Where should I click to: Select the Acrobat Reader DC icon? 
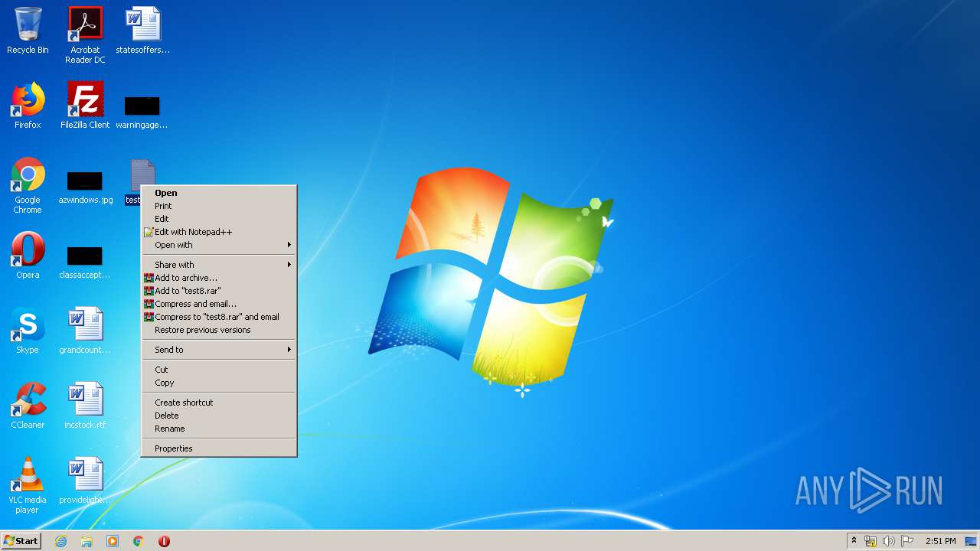85,35
